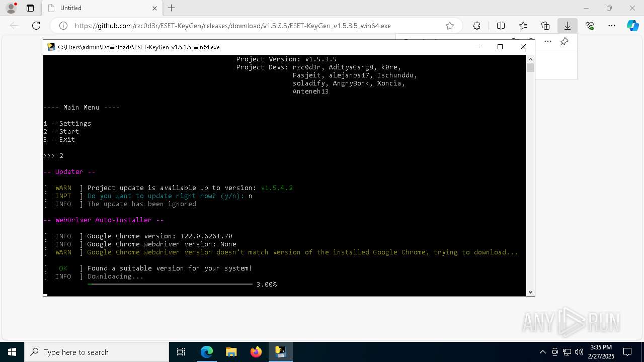Close the ESET-KeyGen console window
This screenshot has height=362, width=644.
click(x=523, y=47)
